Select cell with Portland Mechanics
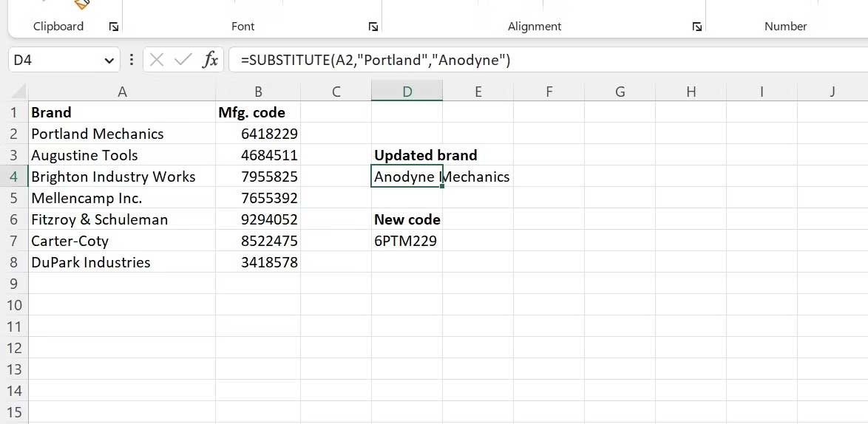Image resolution: width=868 pixels, height=424 pixels. tap(122, 134)
